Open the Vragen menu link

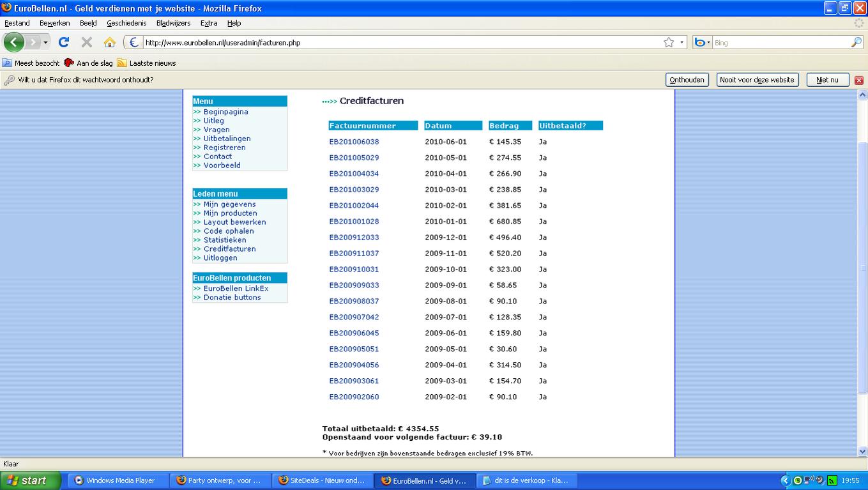[x=217, y=130]
